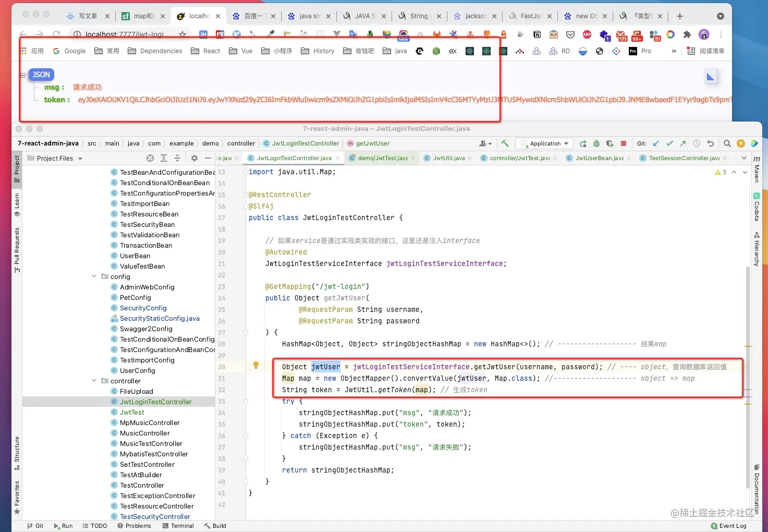768x532 pixels.
Task: Close JwtLoginTestController.java editor tab
Action: 338,158
